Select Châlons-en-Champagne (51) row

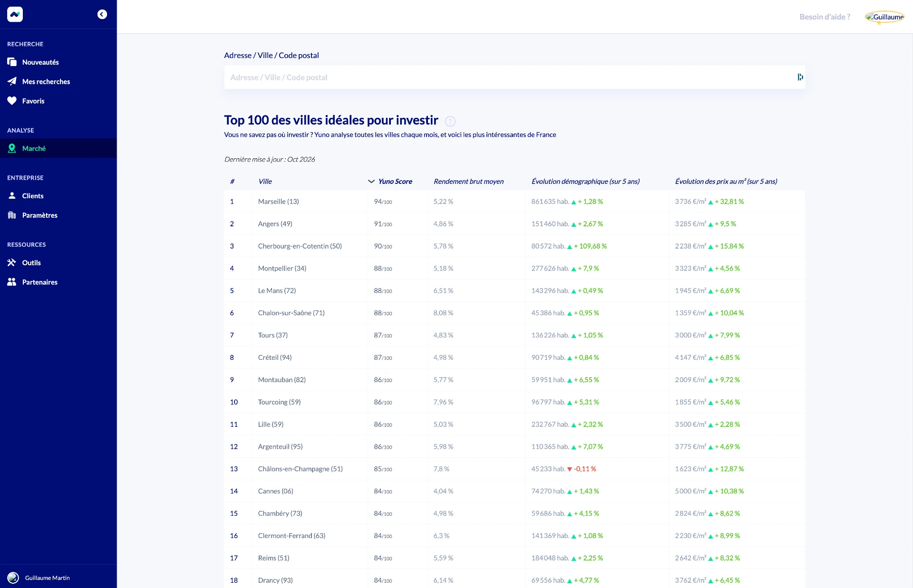point(515,469)
